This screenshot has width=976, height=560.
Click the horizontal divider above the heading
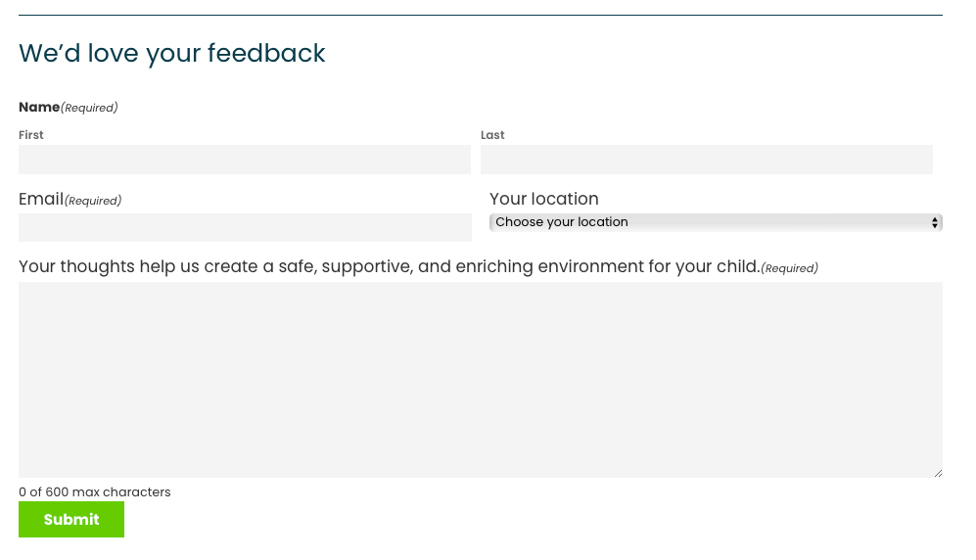(x=480, y=15)
